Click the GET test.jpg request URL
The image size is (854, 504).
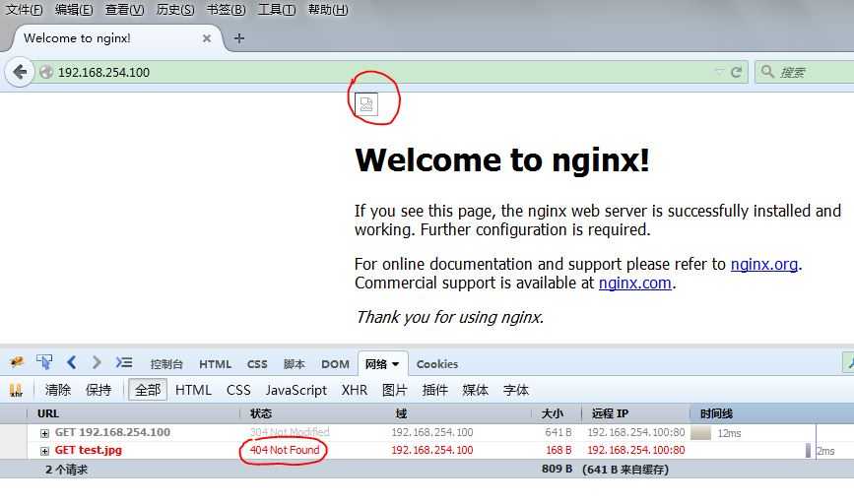(x=89, y=450)
